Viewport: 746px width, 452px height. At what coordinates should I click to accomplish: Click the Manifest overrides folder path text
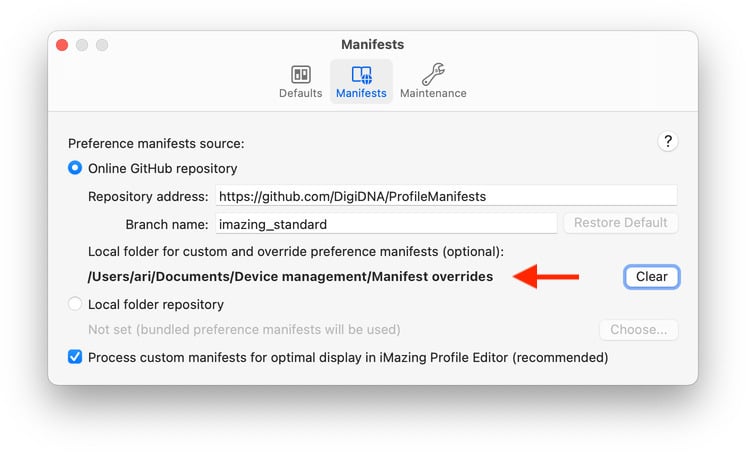[290, 277]
